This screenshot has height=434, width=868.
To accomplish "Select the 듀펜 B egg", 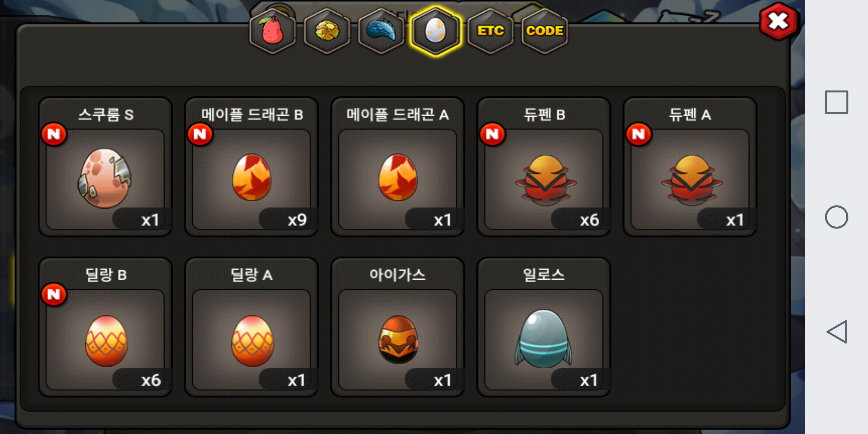I will [544, 167].
